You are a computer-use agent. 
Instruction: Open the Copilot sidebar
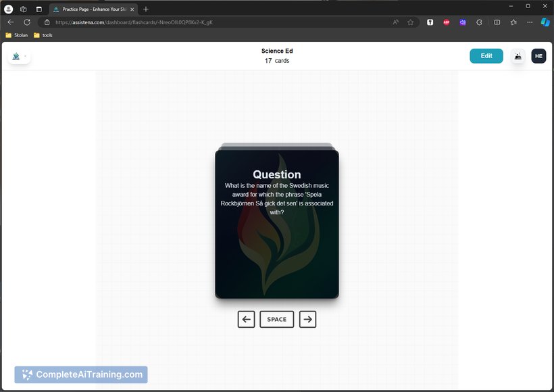pos(545,22)
